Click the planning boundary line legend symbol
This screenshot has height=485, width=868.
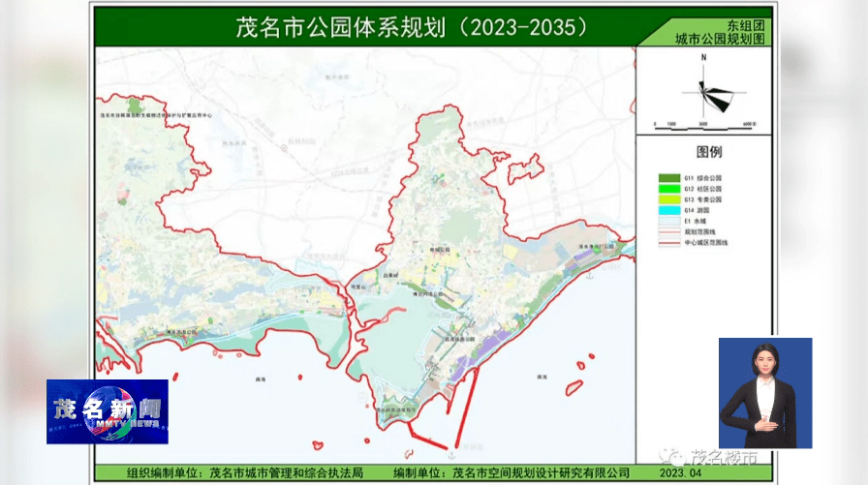click(x=667, y=232)
